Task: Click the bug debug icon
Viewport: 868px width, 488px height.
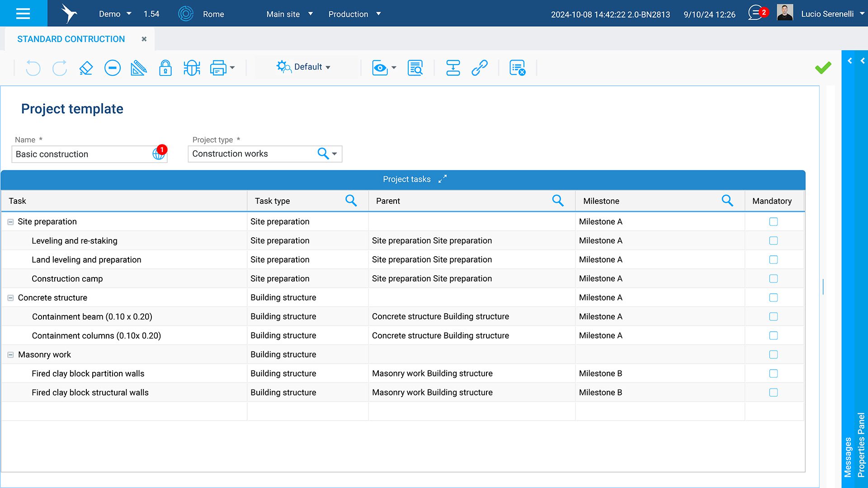Action: pyautogui.click(x=192, y=68)
